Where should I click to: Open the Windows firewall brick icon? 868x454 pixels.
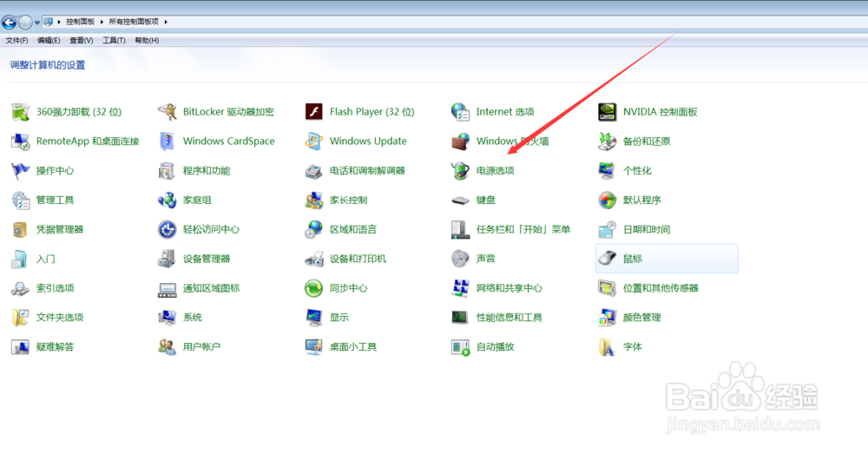click(460, 141)
